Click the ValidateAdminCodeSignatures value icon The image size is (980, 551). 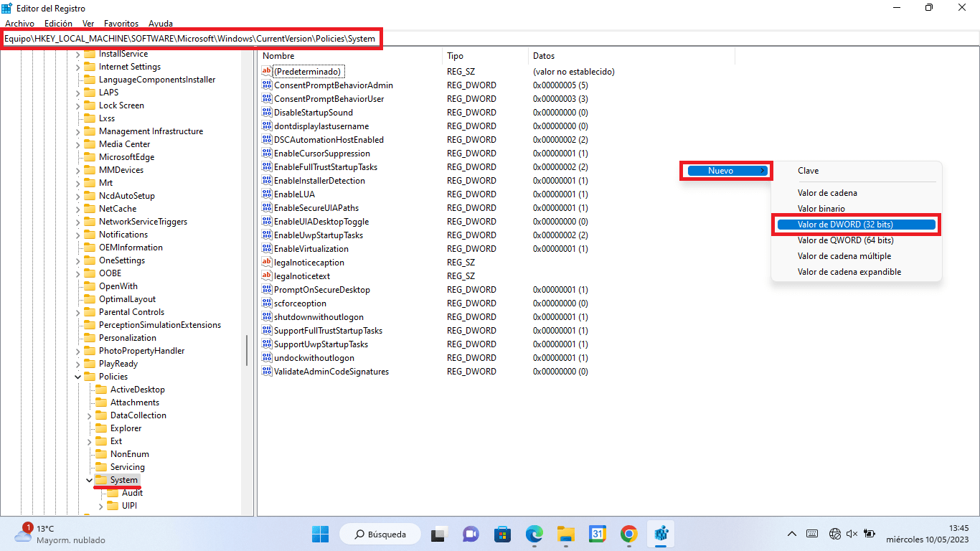coord(267,372)
